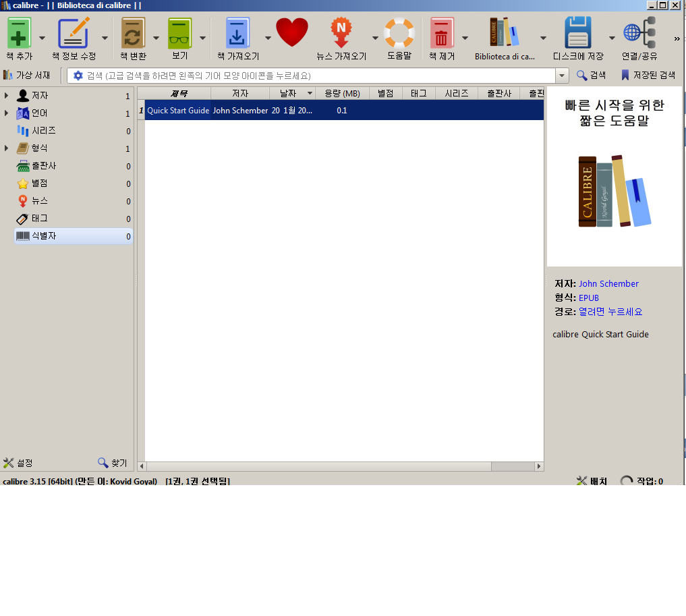The image size is (686, 616).
Task: Open dropdown arrow next to 책 변환
Action: click(x=156, y=38)
